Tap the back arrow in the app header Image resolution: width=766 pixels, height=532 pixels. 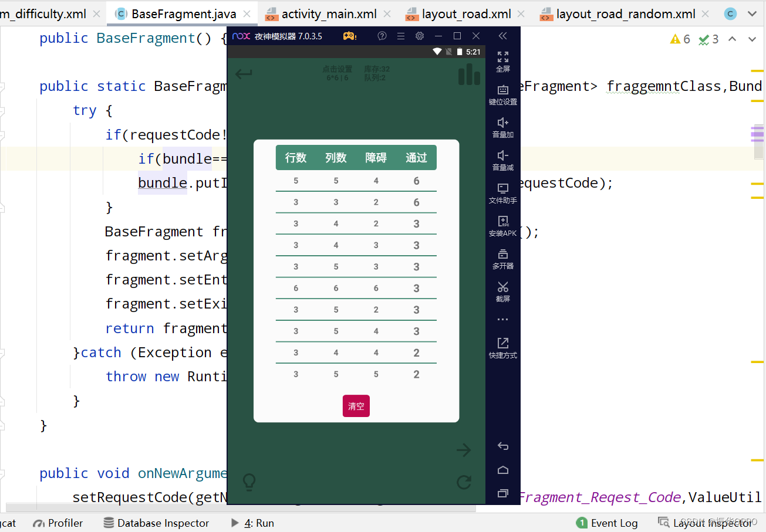pyautogui.click(x=244, y=74)
